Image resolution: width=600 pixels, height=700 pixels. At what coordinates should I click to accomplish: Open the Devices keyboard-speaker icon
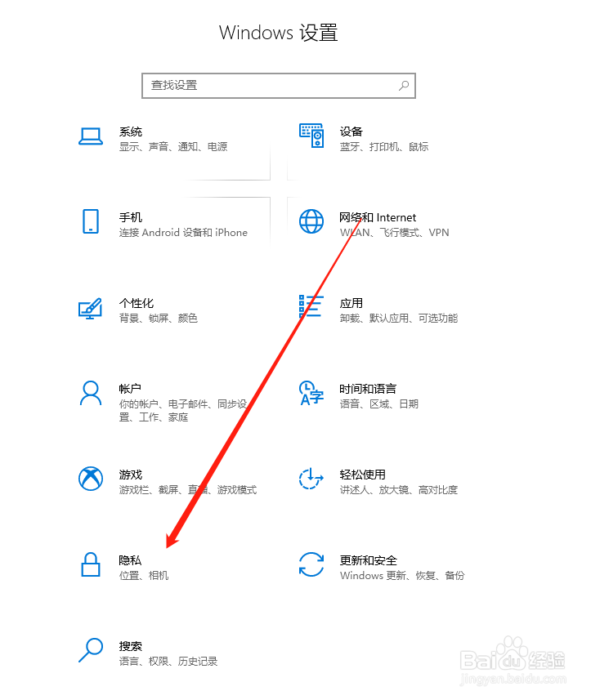(311, 136)
